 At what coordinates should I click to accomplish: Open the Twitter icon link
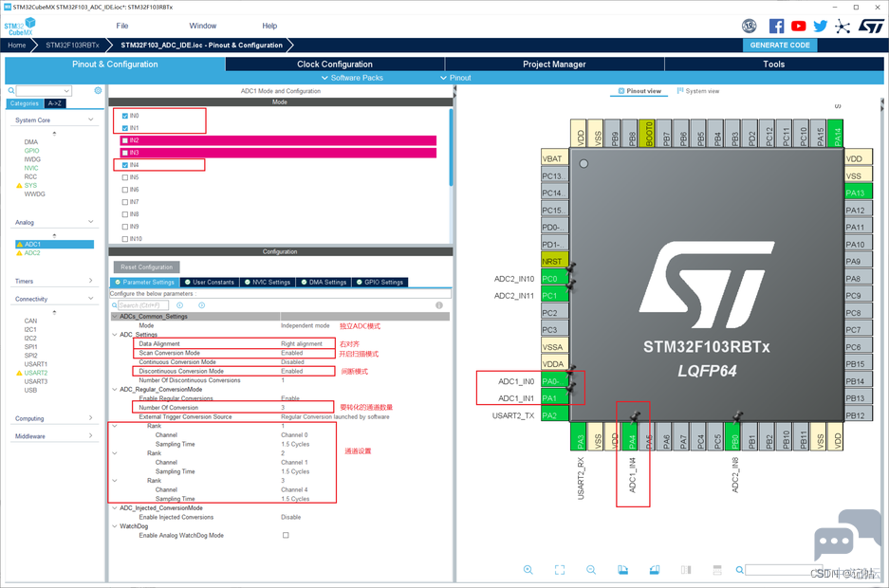point(820,26)
